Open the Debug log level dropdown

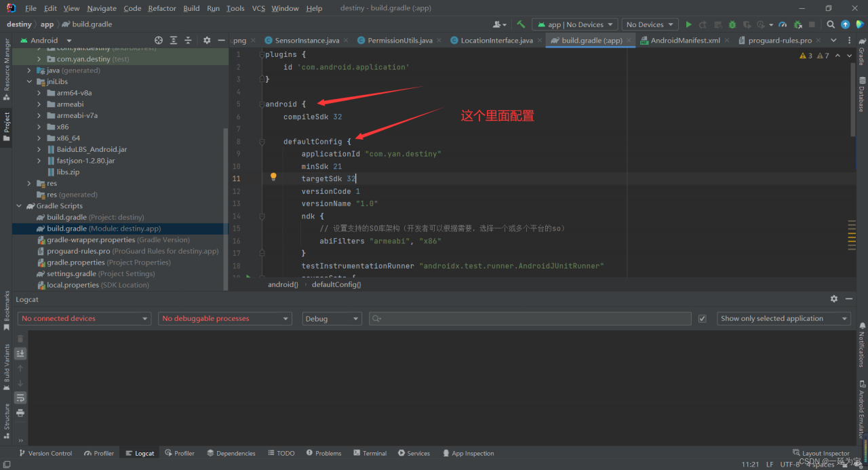[332, 319]
